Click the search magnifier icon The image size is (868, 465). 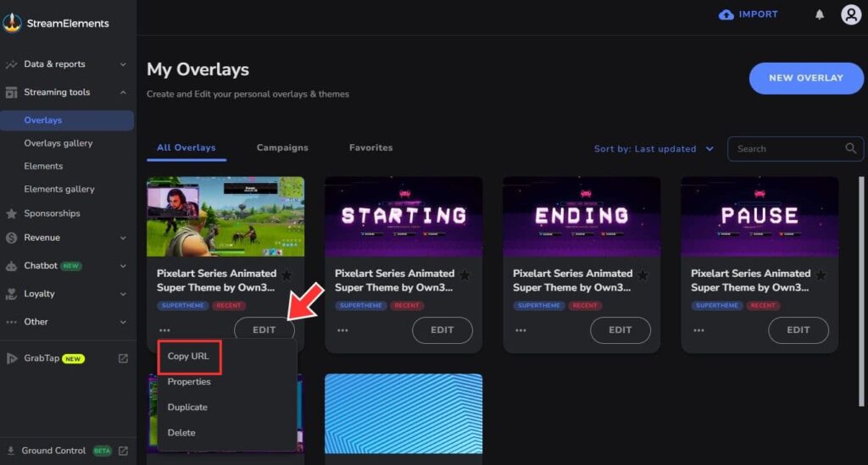[x=851, y=148]
